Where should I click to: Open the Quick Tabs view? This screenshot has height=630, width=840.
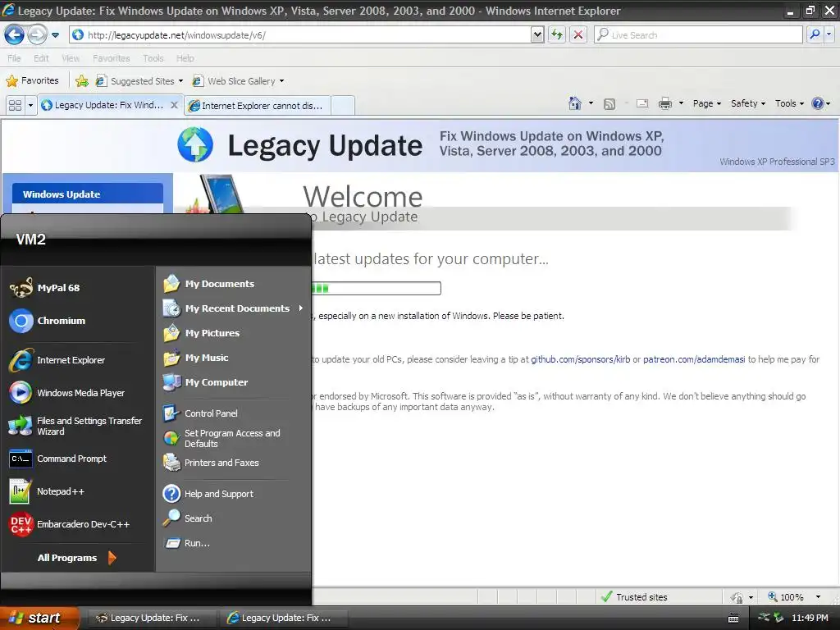[15, 105]
